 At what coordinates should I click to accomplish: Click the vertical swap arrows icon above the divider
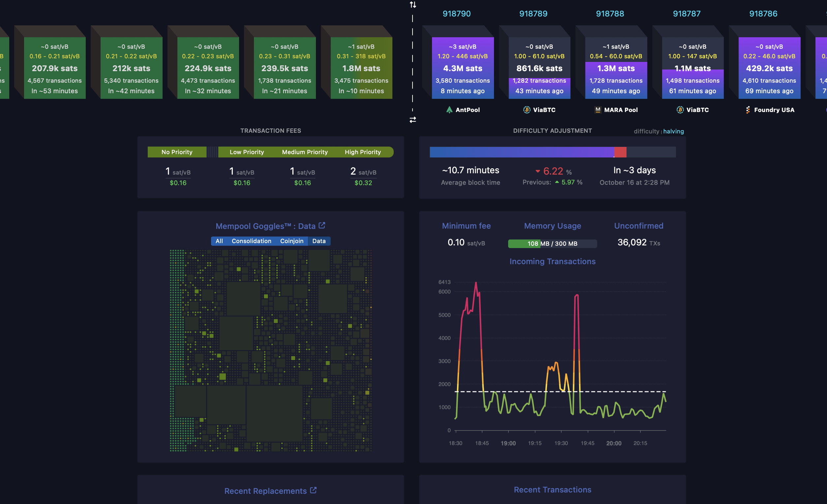(x=413, y=5)
